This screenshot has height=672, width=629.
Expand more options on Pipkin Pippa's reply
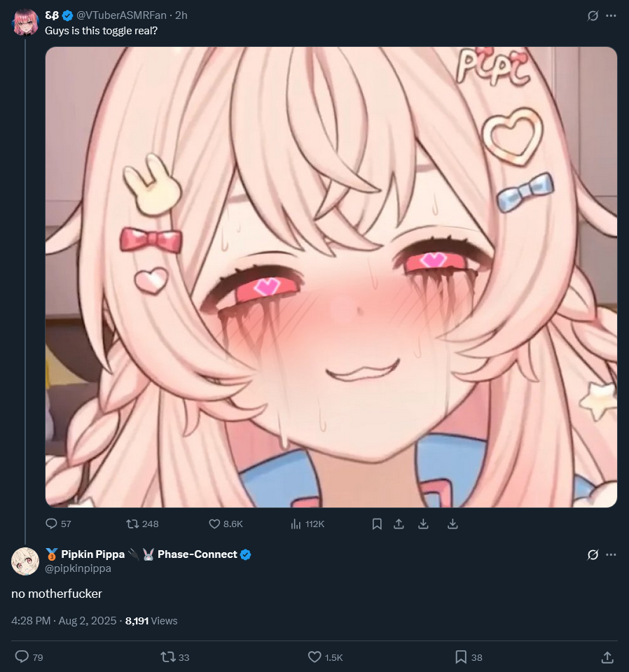pyautogui.click(x=611, y=554)
